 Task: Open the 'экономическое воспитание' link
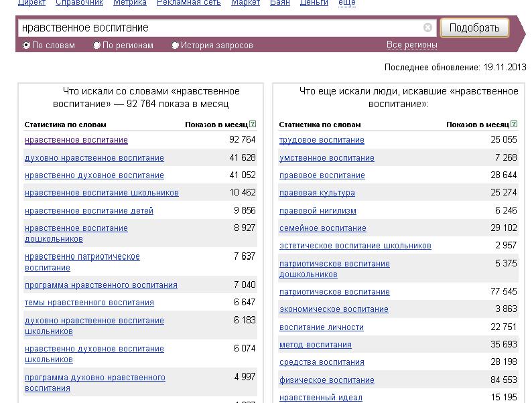click(x=334, y=309)
